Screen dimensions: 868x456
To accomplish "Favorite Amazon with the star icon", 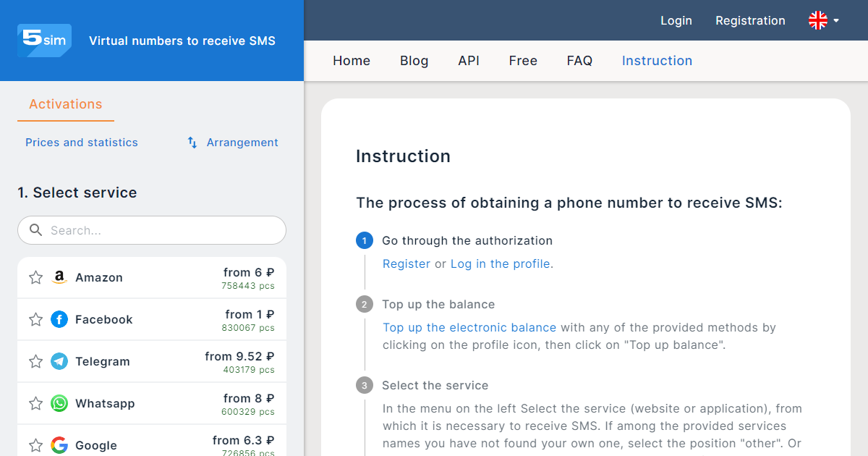I will (36, 277).
